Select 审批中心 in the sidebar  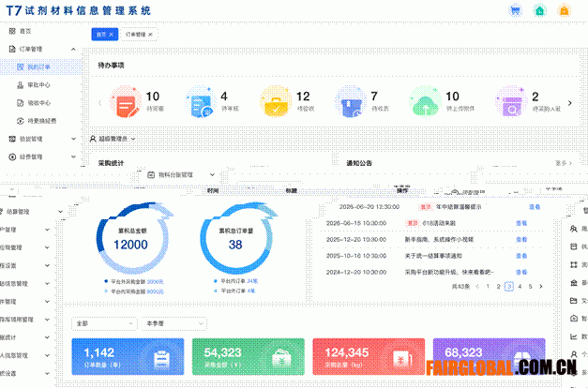(39, 85)
